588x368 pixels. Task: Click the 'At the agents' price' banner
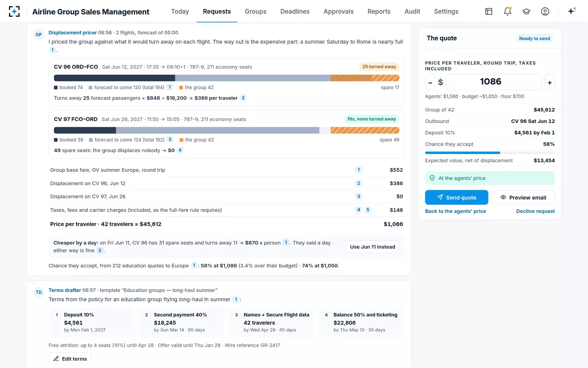click(x=490, y=178)
